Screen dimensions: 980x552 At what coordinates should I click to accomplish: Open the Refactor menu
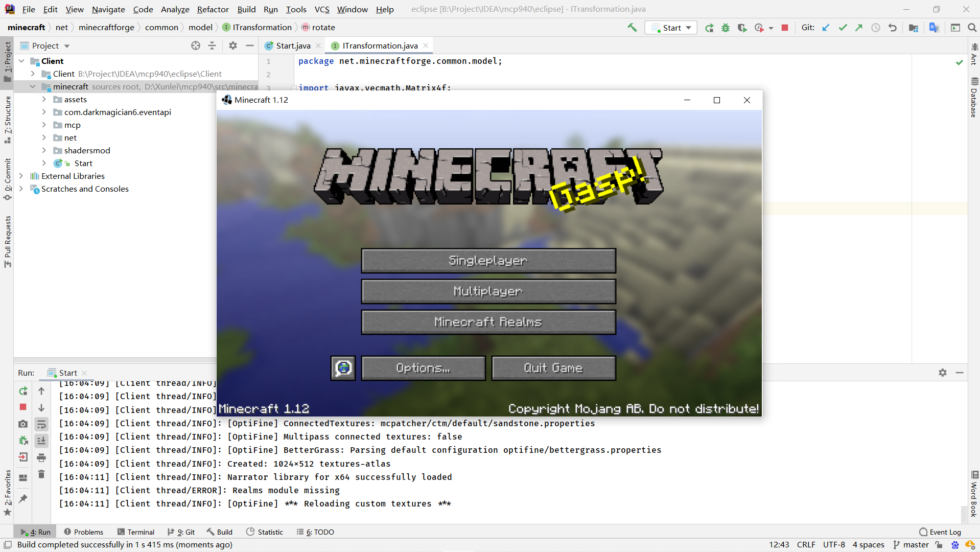pyautogui.click(x=213, y=9)
